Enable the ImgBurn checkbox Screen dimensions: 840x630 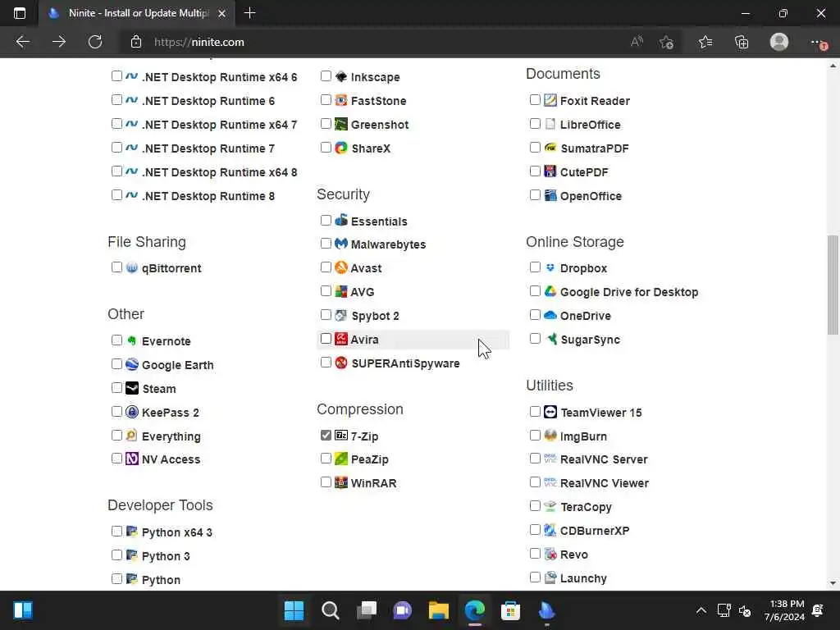click(535, 435)
